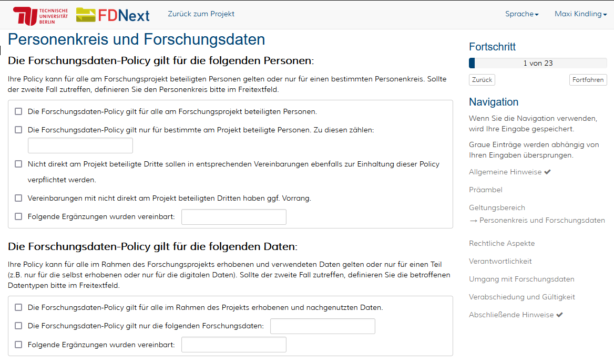The image size is (614, 364).
Task: Jump to Abschließende Hinweise section
Action: click(x=511, y=315)
